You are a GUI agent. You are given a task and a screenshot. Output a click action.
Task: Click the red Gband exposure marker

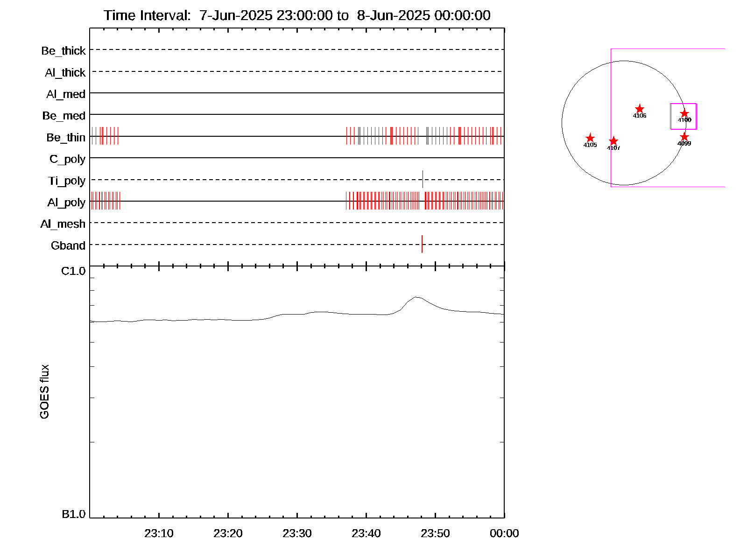click(422, 244)
